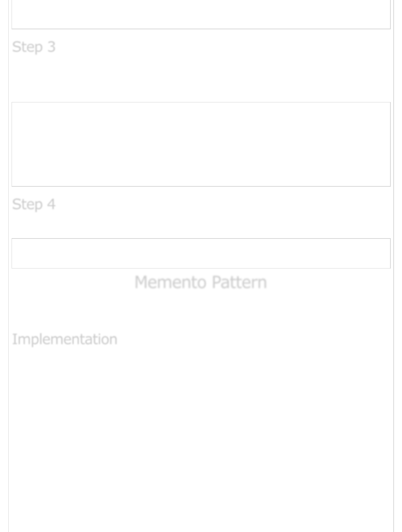Image resolution: width=402 pixels, height=532 pixels.
Task: Click the digit 3 in Step 3
Action: click(x=51, y=47)
